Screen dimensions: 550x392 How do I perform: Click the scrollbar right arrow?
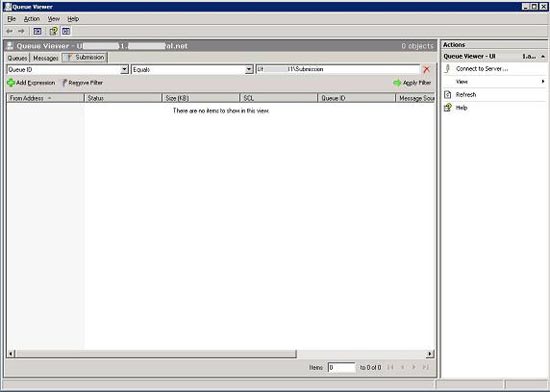click(430, 354)
